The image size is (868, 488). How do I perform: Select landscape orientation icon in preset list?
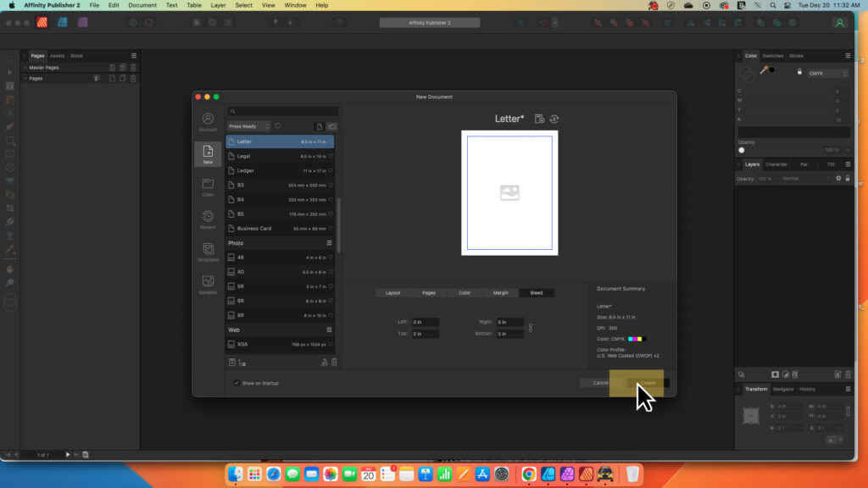(x=331, y=127)
